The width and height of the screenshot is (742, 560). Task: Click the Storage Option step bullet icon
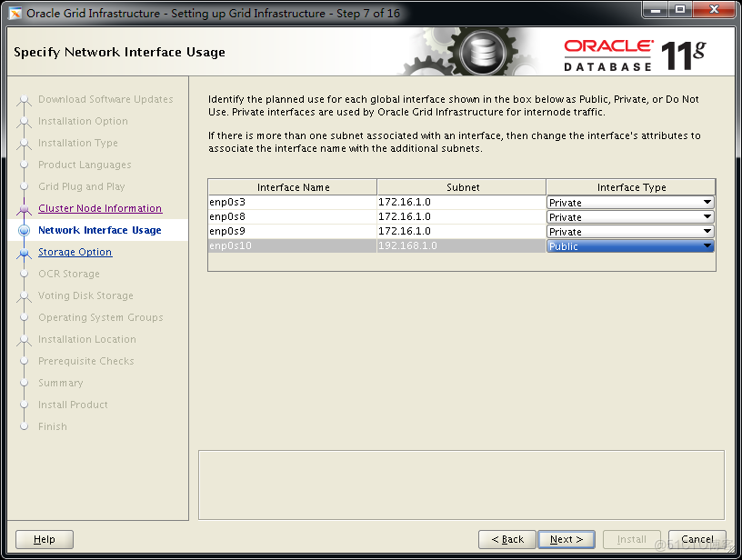(24, 253)
